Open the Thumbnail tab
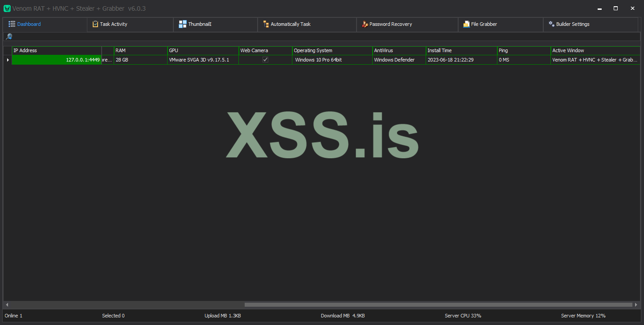The height and width of the screenshot is (325, 644). coord(215,25)
